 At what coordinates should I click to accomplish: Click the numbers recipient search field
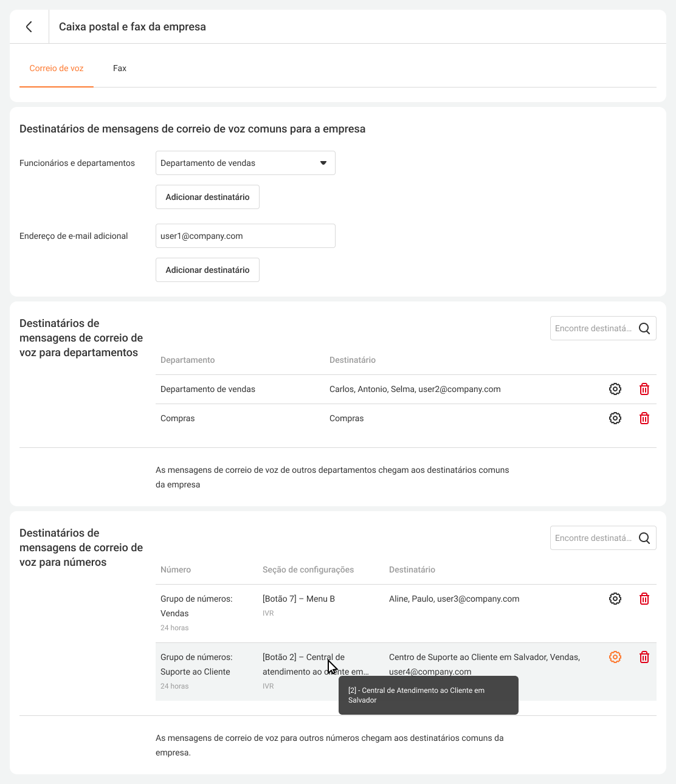593,538
